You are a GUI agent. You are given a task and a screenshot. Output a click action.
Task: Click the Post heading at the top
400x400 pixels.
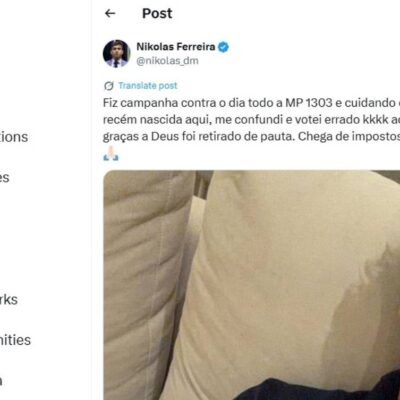tap(157, 13)
